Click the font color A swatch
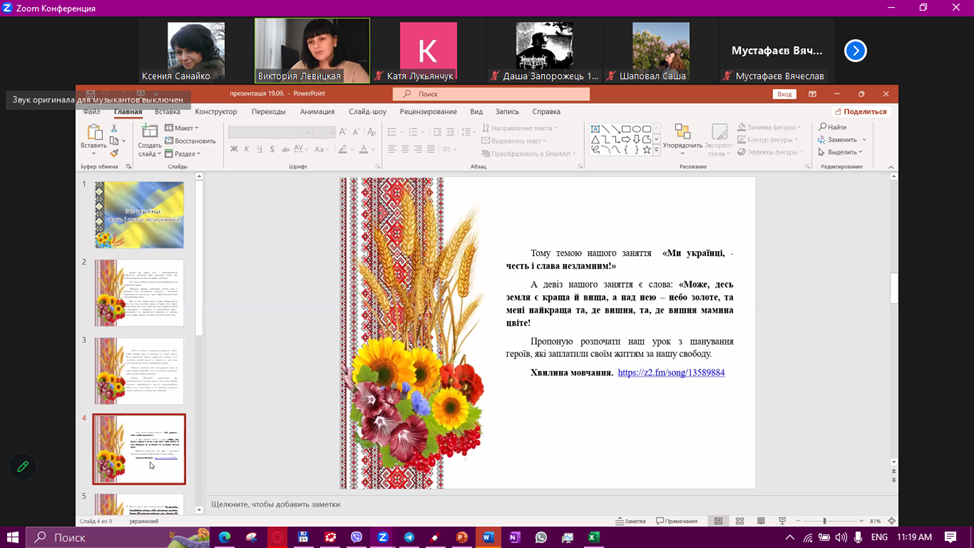The height and width of the screenshot is (548, 974). click(x=364, y=149)
